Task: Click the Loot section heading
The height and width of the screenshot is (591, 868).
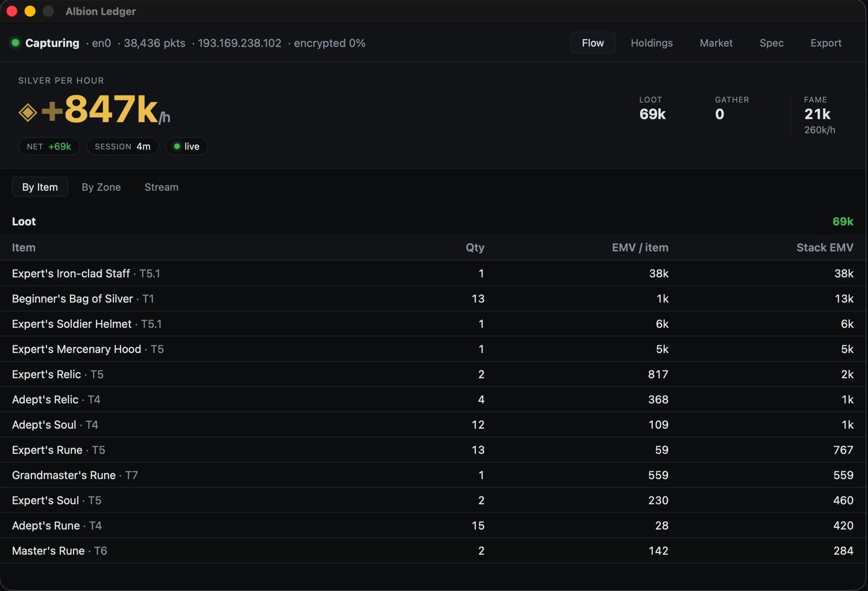Action: pyautogui.click(x=24, y=221)
